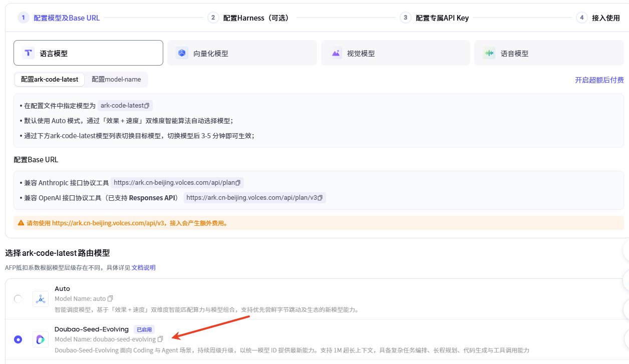Copy the Model Name auto value

[x=111, y=298]
